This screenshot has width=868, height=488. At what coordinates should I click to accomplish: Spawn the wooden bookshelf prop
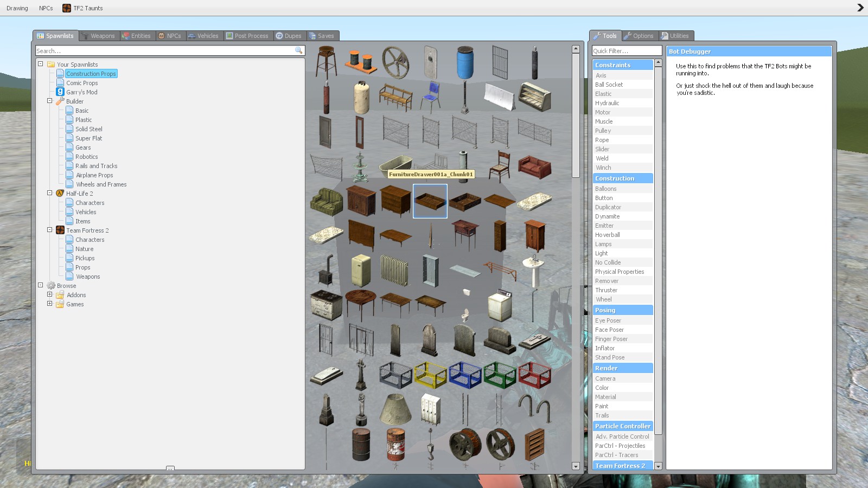tap(534, 444)
